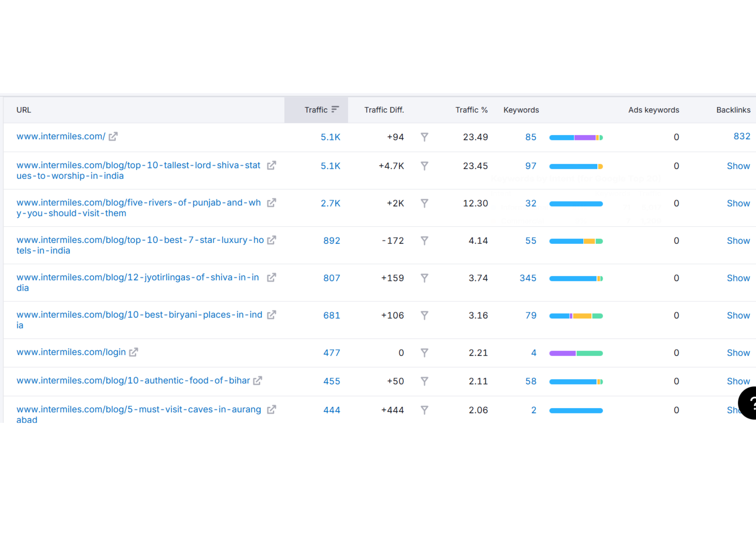The height and width of the screenshot is (540, 756).
Task: Open external link icon for five-rivers-of-punjab URL
Action: pos(271,203)
